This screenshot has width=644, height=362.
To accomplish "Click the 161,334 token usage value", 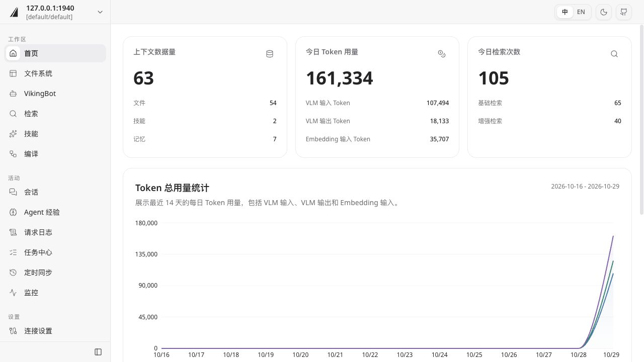I will point(340,78).
